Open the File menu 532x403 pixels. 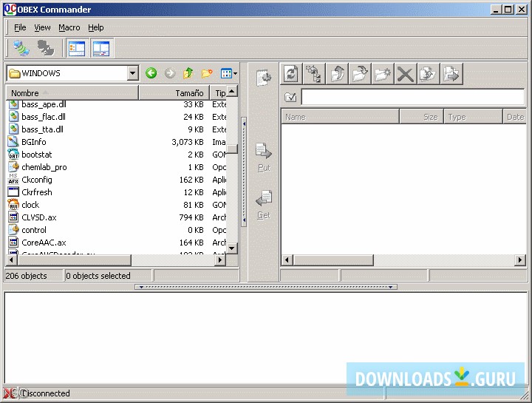(20, 27)
